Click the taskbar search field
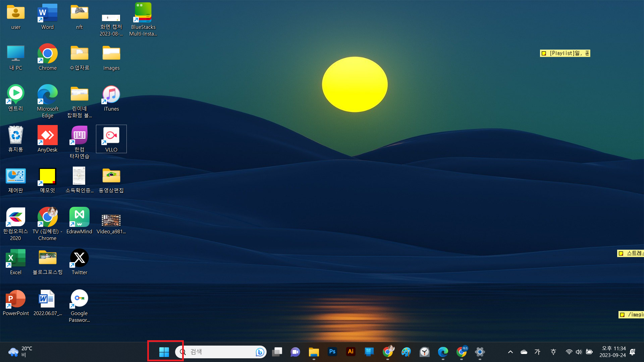Image resolution: width=644 pixels, height=362 pixels. 218,352
